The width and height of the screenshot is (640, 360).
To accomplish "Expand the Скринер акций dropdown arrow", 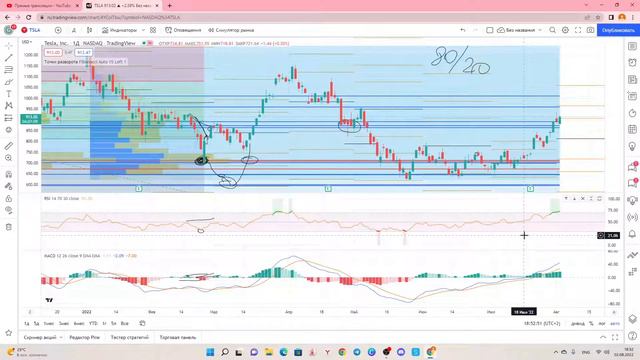I will pos(61,338).
